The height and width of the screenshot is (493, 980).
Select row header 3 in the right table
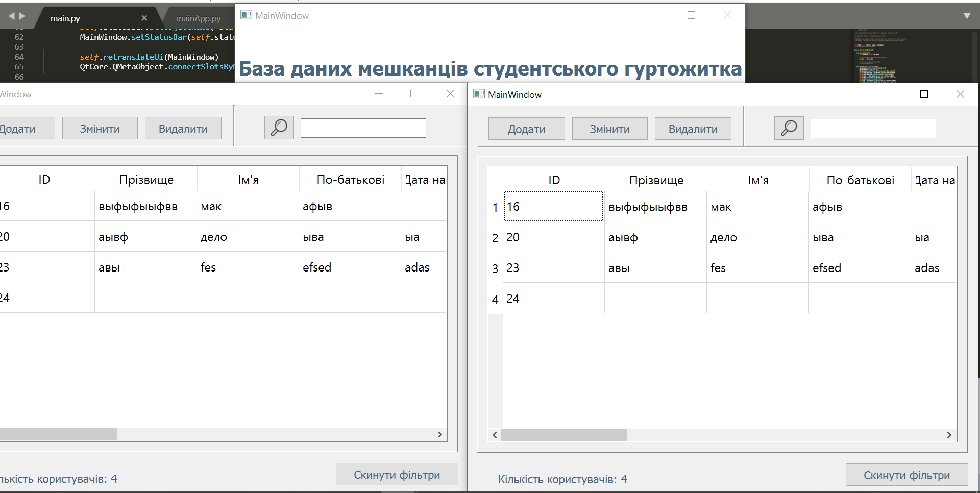click(495, 268)
